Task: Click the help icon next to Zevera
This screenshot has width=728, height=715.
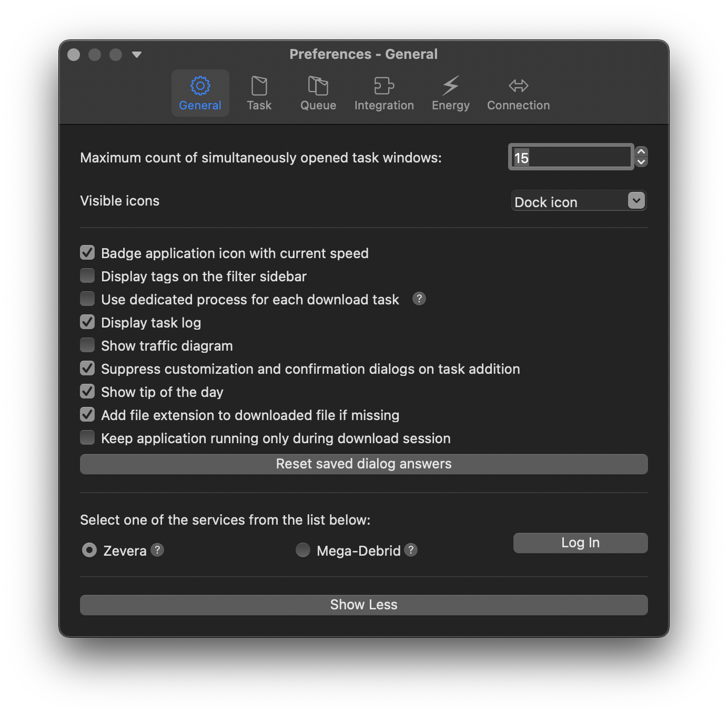Action: pos(157,550)
